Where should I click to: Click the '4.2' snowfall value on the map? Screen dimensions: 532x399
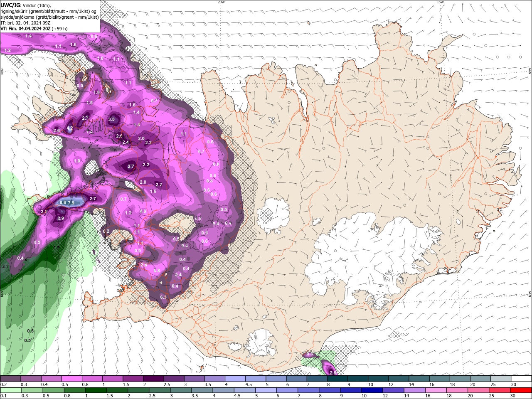(69, 128)
